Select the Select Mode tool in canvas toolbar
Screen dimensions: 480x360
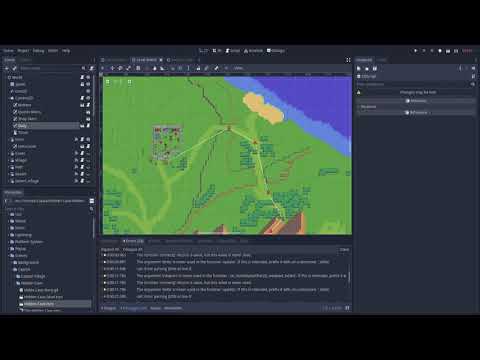(103, 68)
